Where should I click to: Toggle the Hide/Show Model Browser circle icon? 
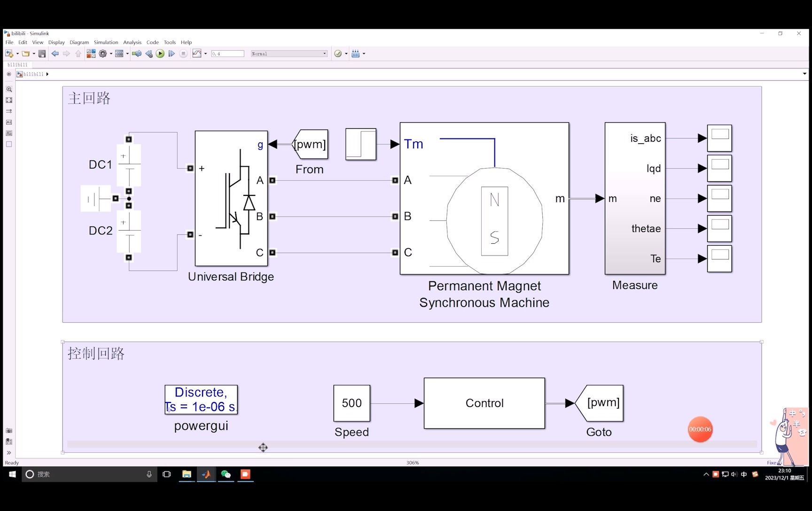[9, 74]
